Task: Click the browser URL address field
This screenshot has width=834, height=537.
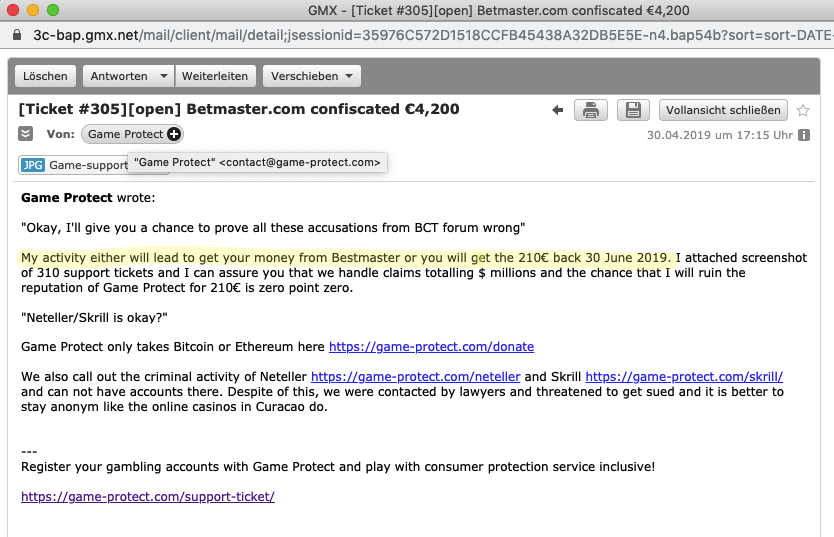Action: coord(426,35)
